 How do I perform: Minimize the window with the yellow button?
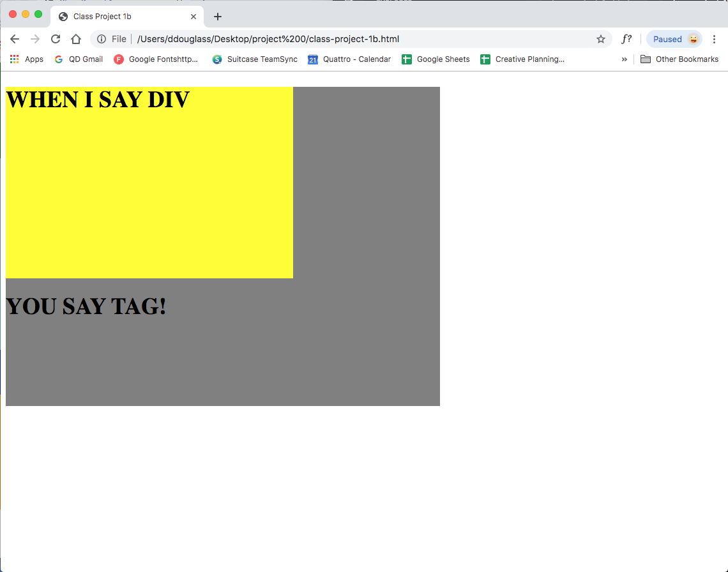point(26,15)
